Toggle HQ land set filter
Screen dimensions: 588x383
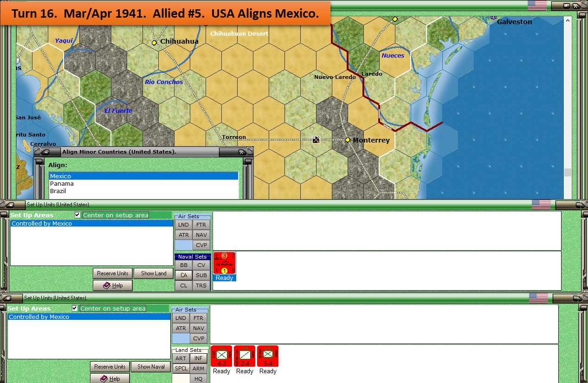coord(199,379)
